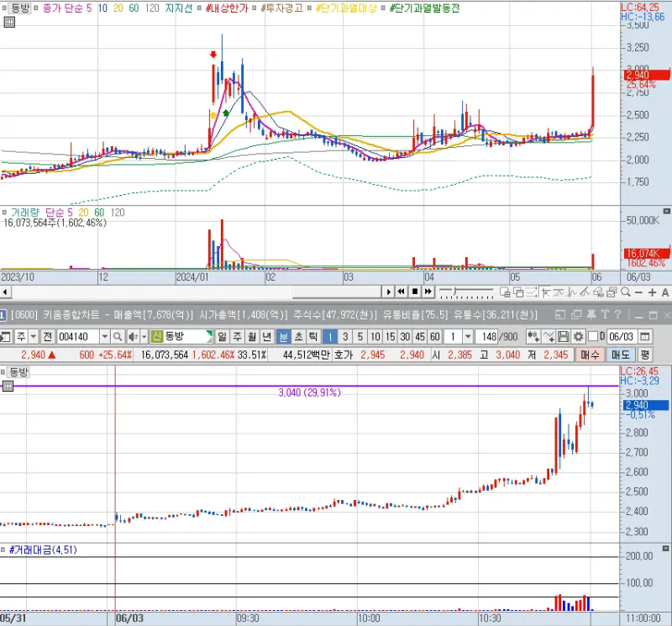Select the '일' daily period tab
This screenshot has height=626, width=672.
coord(222,337)
